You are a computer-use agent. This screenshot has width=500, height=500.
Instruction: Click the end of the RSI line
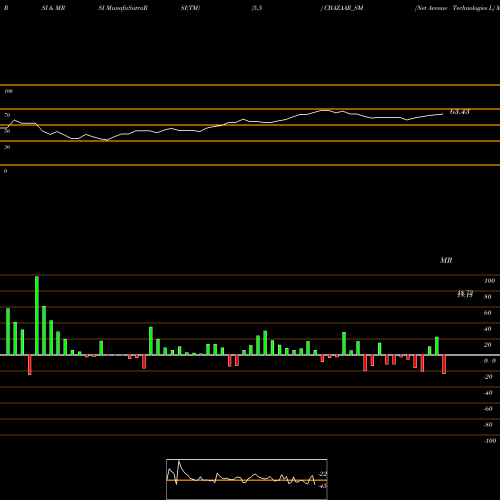(x=443, y=114)
